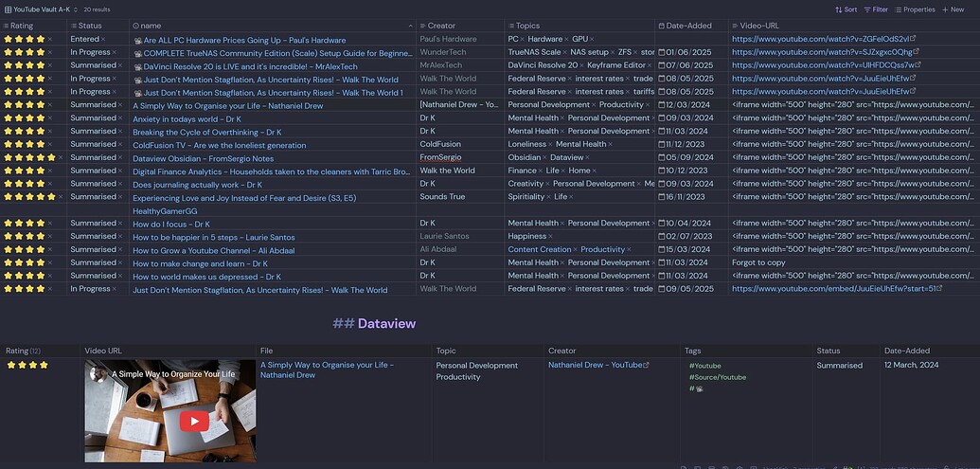Click the #Youtube tag in Dataview

pyautogui.click(x=705, y=366)
